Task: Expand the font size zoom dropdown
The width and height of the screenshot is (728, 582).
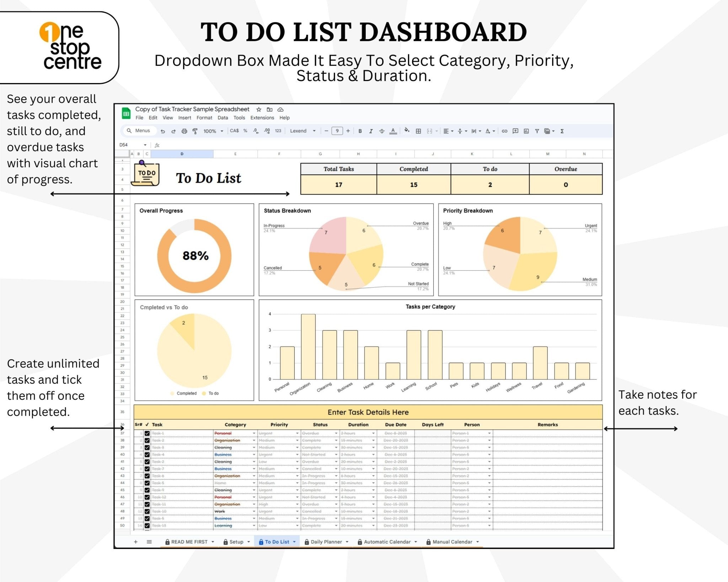Action: (x=222, y=131)
